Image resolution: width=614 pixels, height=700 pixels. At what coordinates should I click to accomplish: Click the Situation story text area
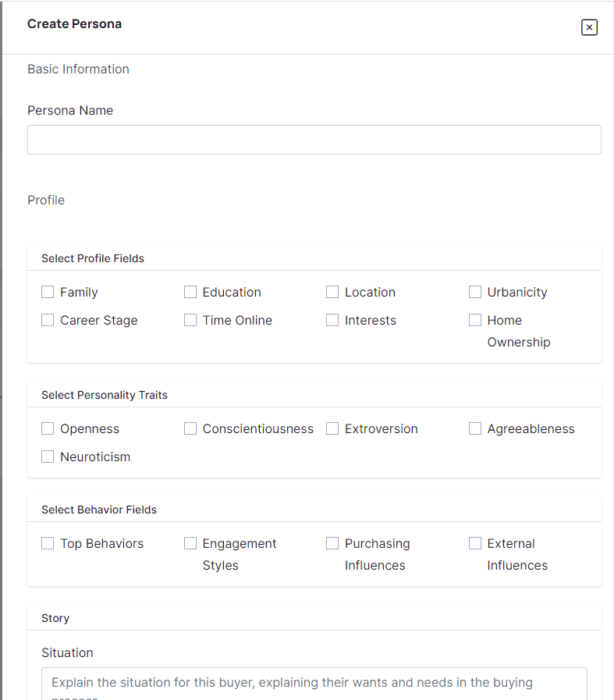coord(314,684)
